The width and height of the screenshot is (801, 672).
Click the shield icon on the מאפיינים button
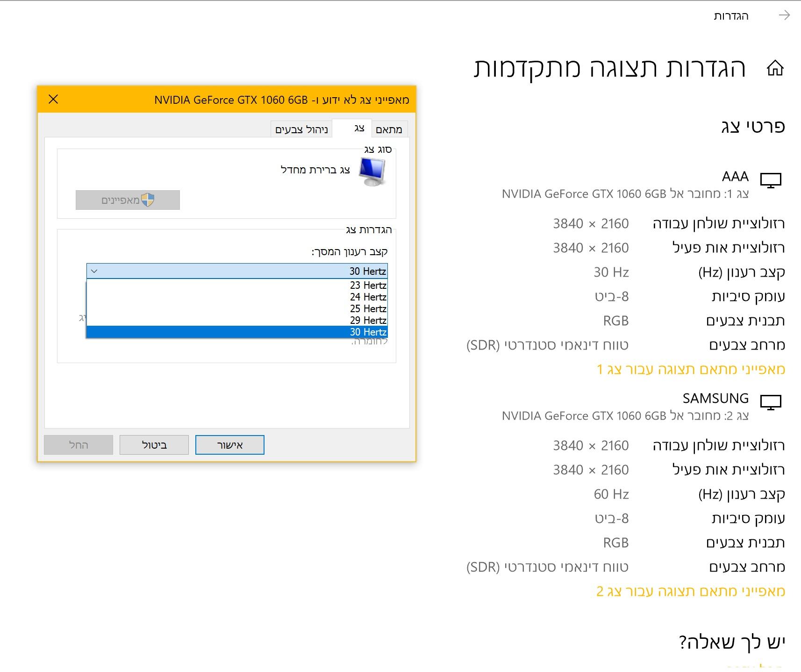pyautogui.click(x=148, y=200)
